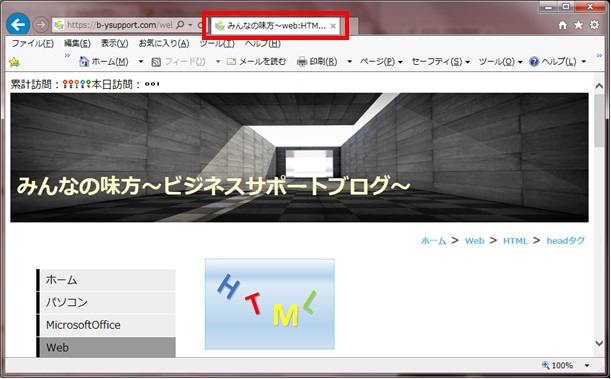Click the address bar URL field
This screenshot has height=379, width=611.
(x=119, y=25)
